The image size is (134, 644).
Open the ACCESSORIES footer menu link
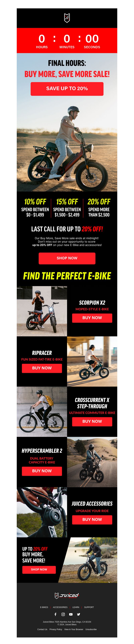pos(60,607)
